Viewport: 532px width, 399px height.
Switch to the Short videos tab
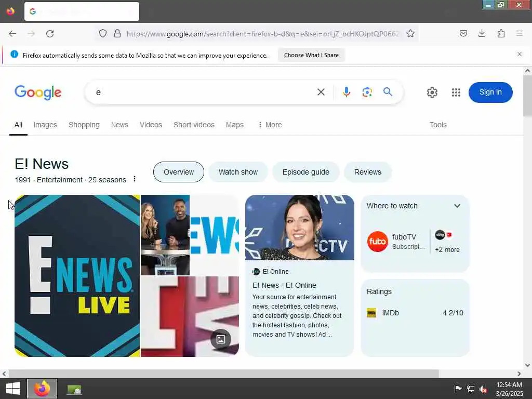tap(194, 125)
